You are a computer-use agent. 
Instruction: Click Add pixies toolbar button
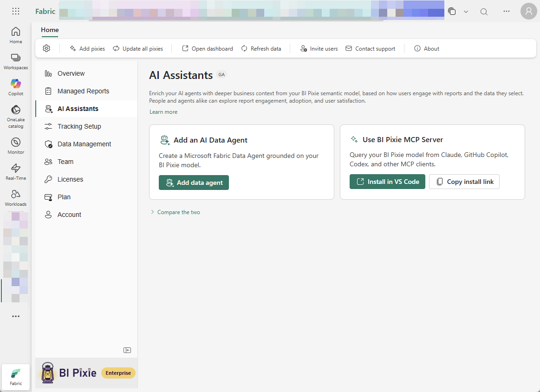(87, 49)
